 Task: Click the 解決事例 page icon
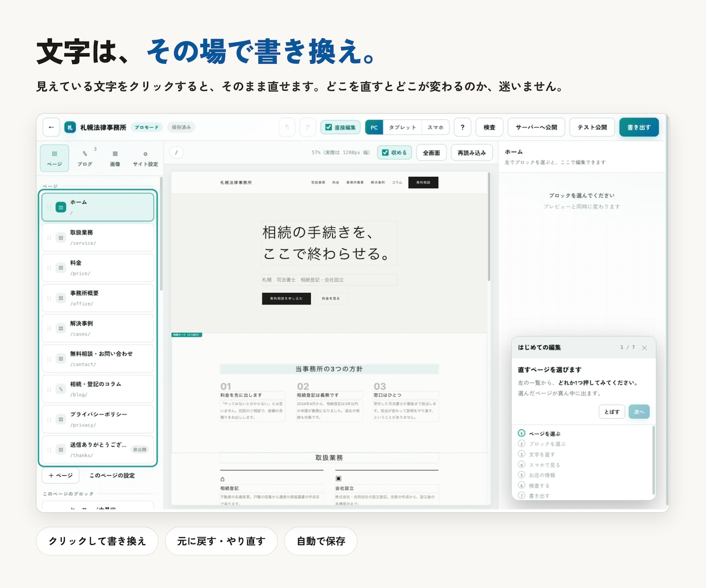pyautogui.click(x=60, y=329)
